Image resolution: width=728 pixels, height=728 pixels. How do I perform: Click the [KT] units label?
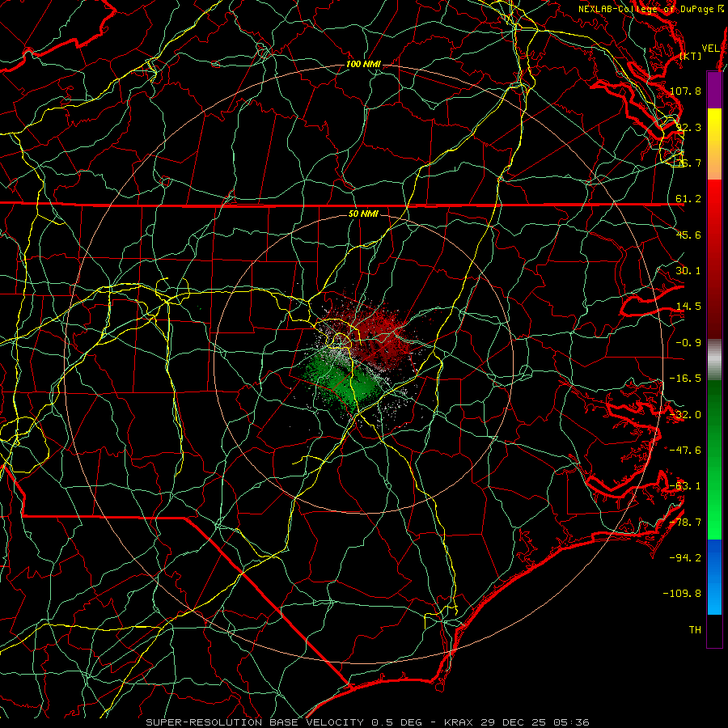[690, 56]
